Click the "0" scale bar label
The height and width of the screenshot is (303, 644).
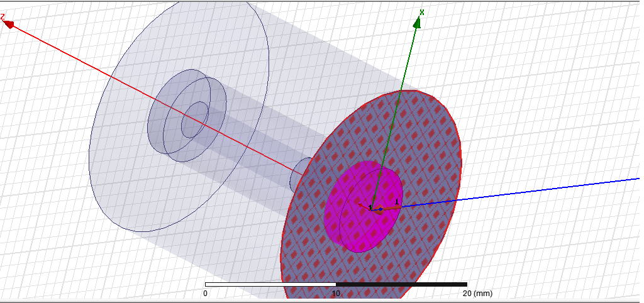pos(205,294)
